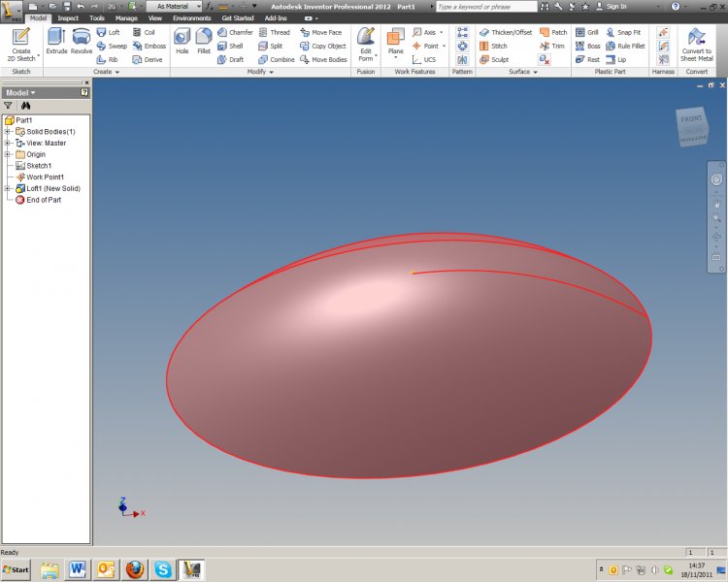Open the Convert to Sheet Metal tool
The height and width of the screenshot is (582, 728).
(x=696, y=45)
